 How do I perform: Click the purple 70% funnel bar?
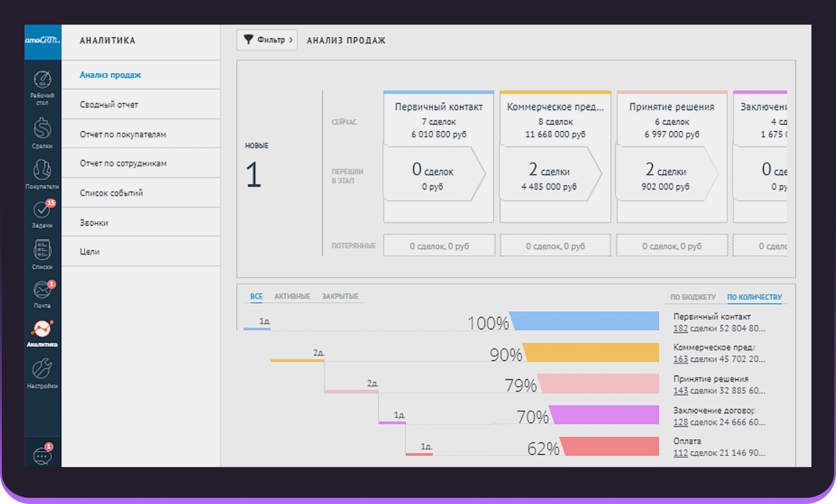tap(604, 415)
